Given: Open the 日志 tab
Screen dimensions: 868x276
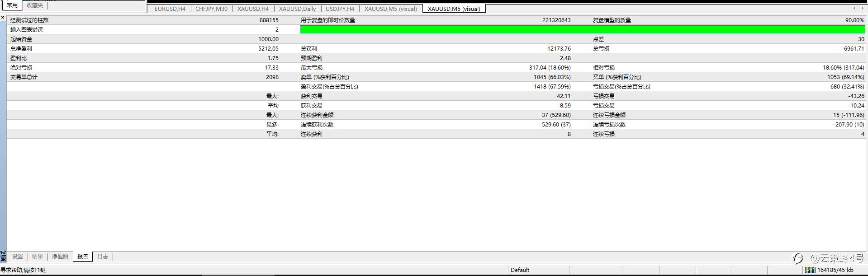Looking at the screenshot, I should pos(103,257).
